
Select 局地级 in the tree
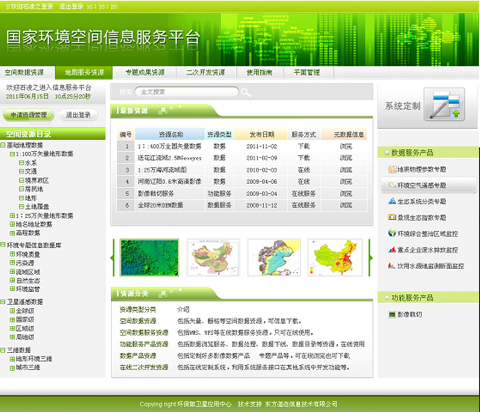click(25, 337)
